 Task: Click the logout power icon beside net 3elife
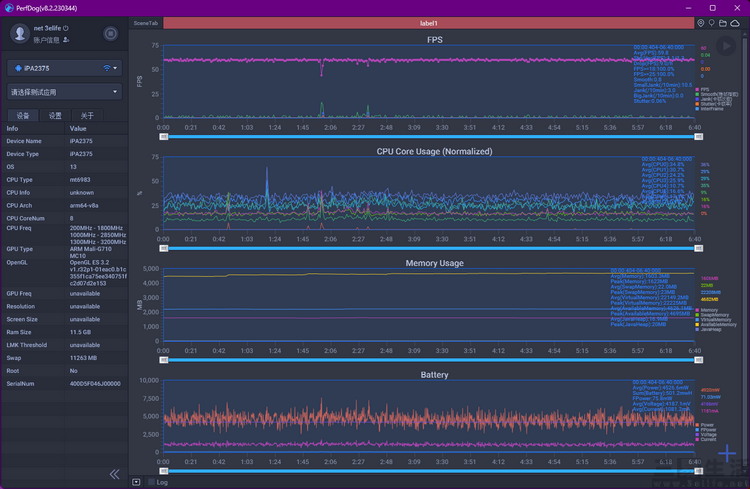pyautogui.click(x=66, y=28)
